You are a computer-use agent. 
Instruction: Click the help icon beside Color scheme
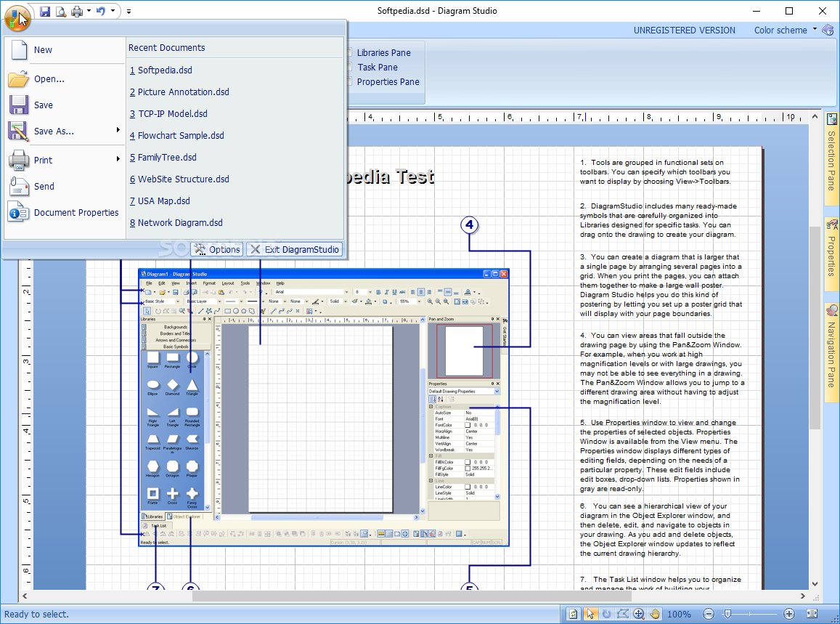[x=828, y=30]
